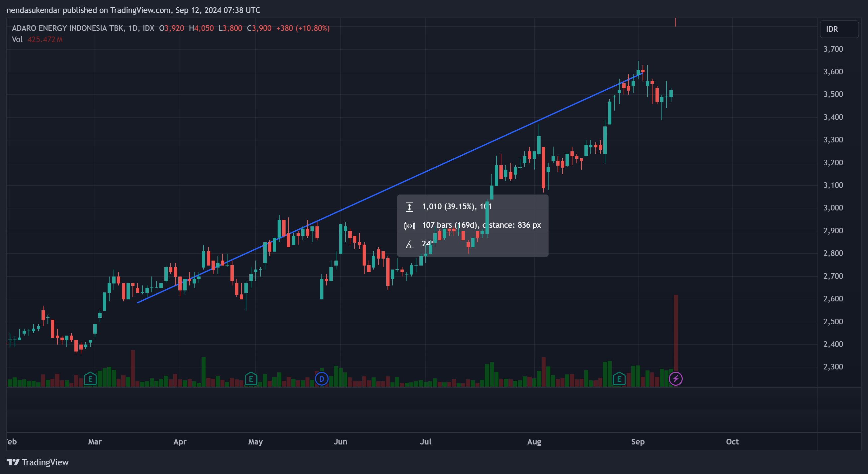Viewport: 868px width, 474px height.
Task: Click the 3,400 price axis label
Action: (833, 117)
